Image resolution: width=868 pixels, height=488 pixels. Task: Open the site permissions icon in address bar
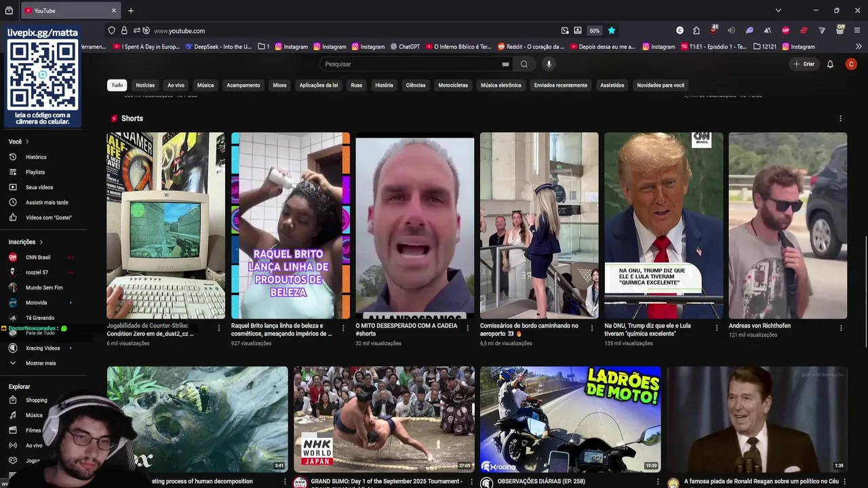click(x=136, y=30)
